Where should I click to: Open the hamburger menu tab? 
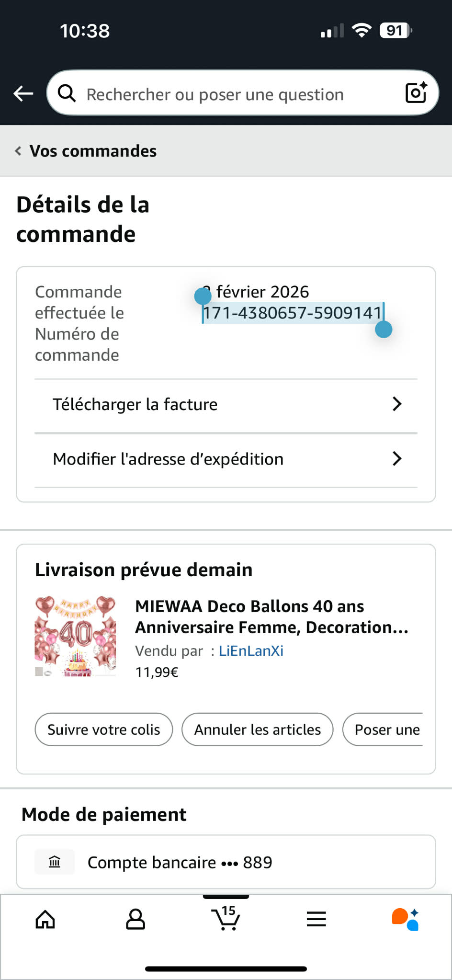coord(316,919)
